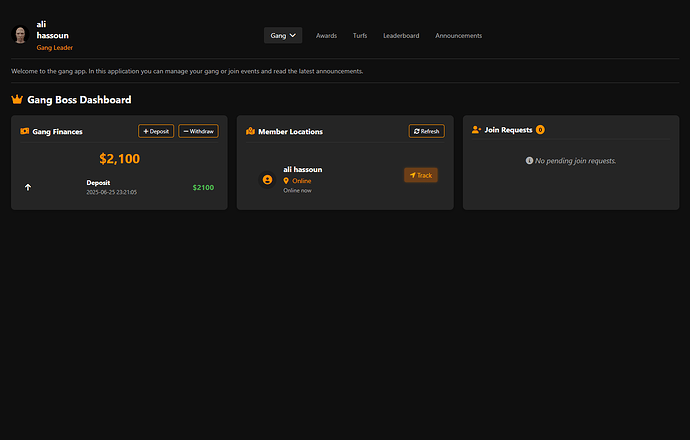Viewport: 690px width, 440px height.
Task: Click the money icon next to Gang Finances
Action: click(25, 131)
